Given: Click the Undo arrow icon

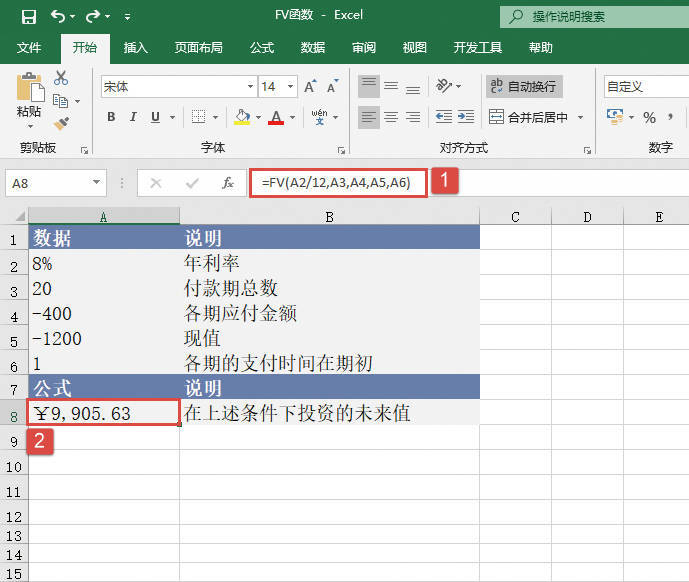Looking at the screenshot, I should (58, 16).
